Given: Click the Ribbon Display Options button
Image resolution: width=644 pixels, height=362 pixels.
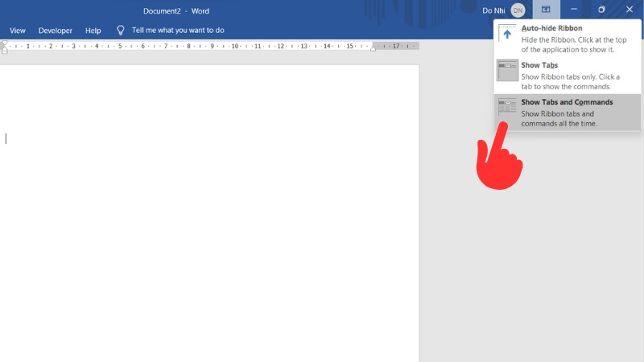Looking at the screenshot, I should pyautogui.click(x=547, y=10).
